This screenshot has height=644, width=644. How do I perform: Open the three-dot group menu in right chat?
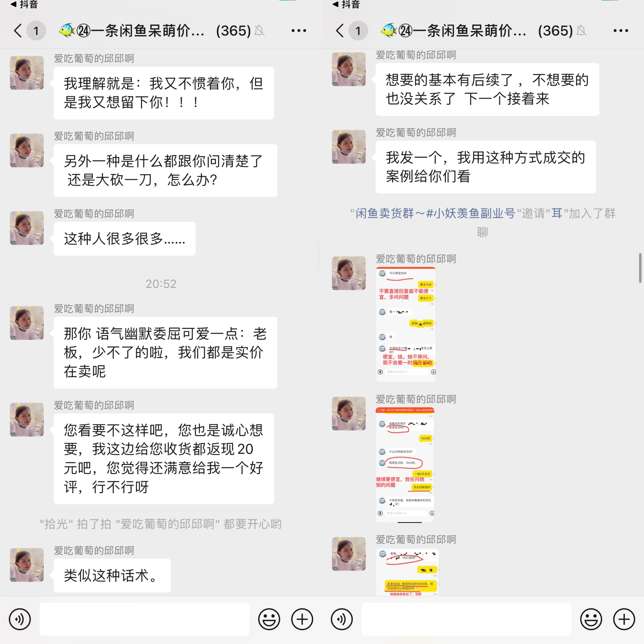pyautogui.click(x=621, y=31)
